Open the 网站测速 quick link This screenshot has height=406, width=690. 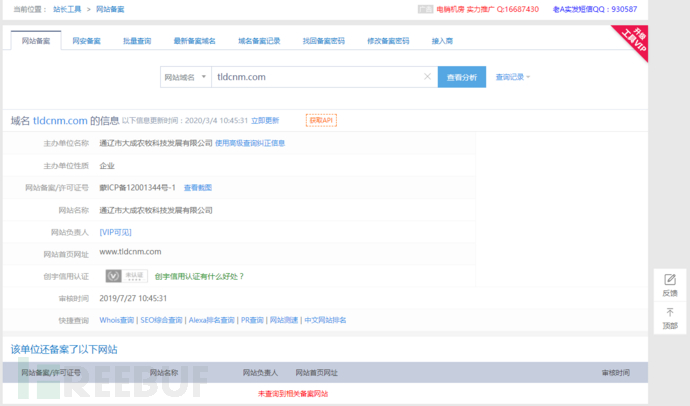pyautogui.click(x=284, y=320)
